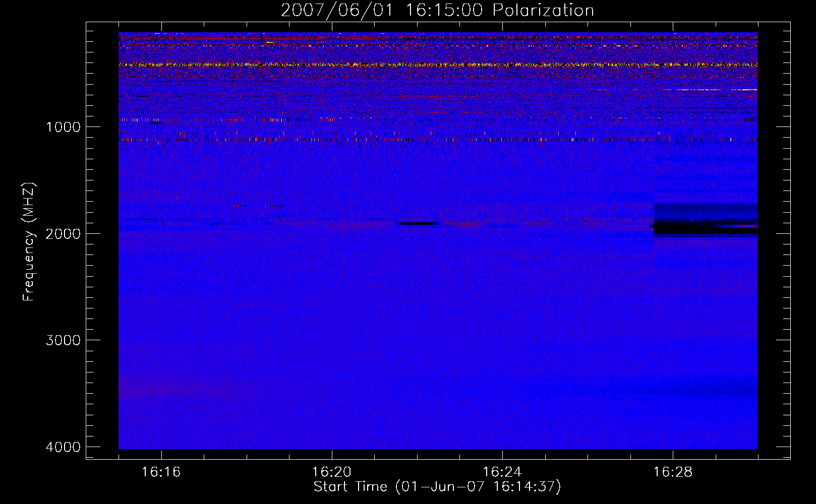Click the bright yellow interference band in the spectrogram
This screenshot has height=504, width=816.
pyautogui.click(x=438, y=65)
